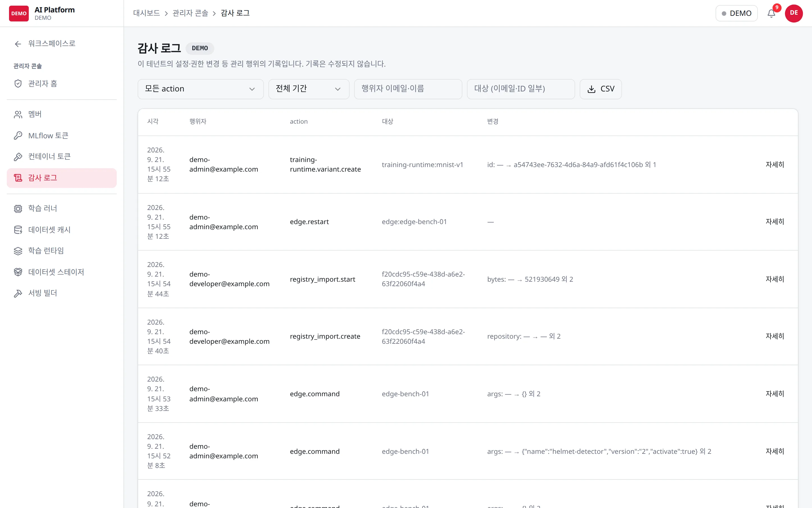The image size is (812, 508).
Task: Click the registry_import.create action cell
Action: point(325,336)
